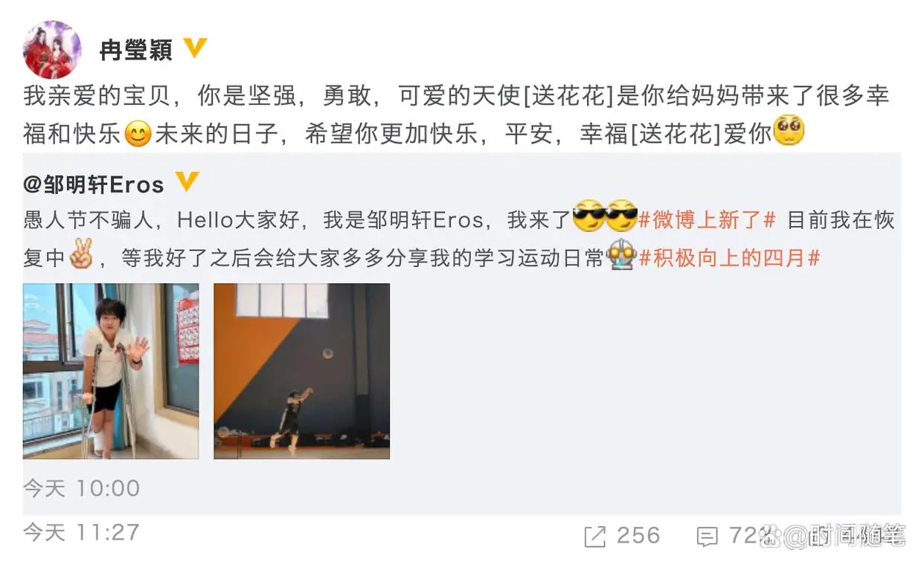Viewport: 924px width, 568px height.
Task: Click the teary-eyed emoji after 爱你
Action: click(x=789, y=131)
